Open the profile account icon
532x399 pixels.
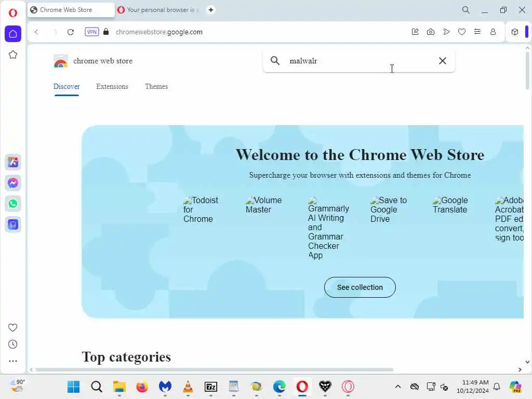[x=493, y=32]
